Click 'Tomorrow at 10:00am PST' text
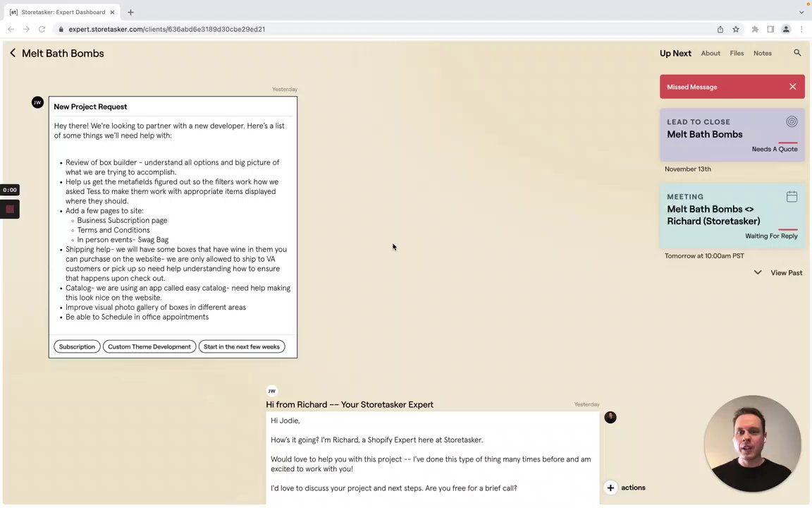Viewport: 812px width, 508px height. 703,255
